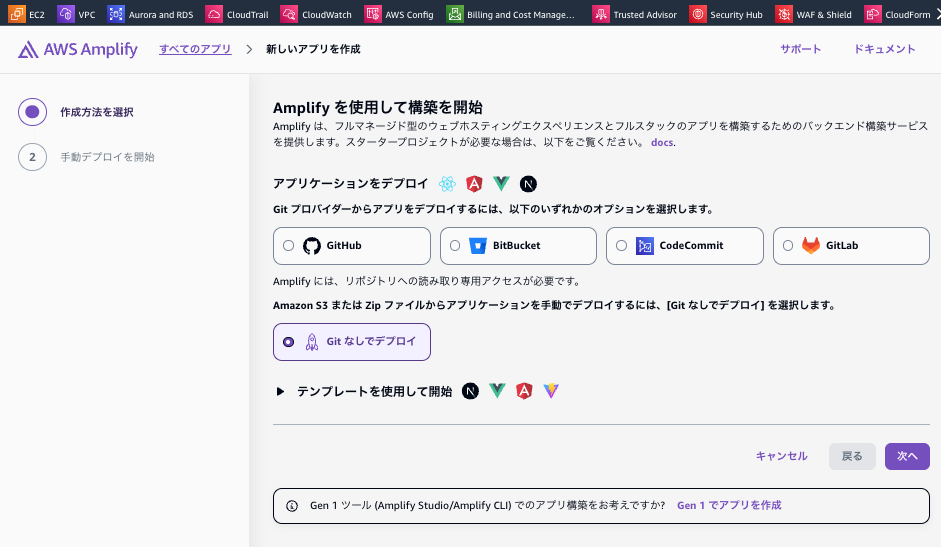The image size is (941, 547).
Task: Open CloudFormation shortcut icon
Action: [873, 13]
